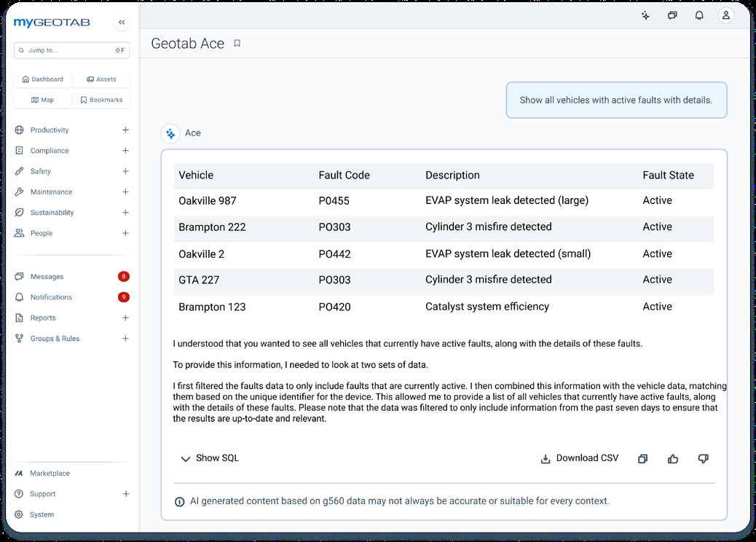
Task: Click the Vehicle column header
Action: click(196, 176)
